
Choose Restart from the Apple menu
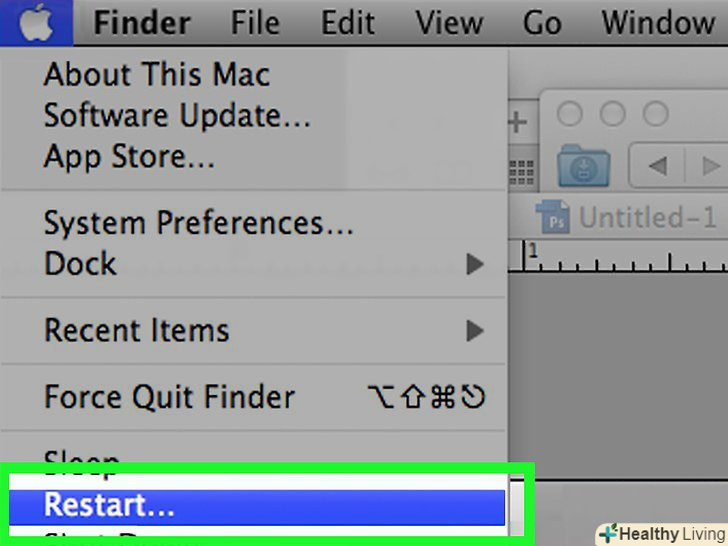click(x=110, y=506)
